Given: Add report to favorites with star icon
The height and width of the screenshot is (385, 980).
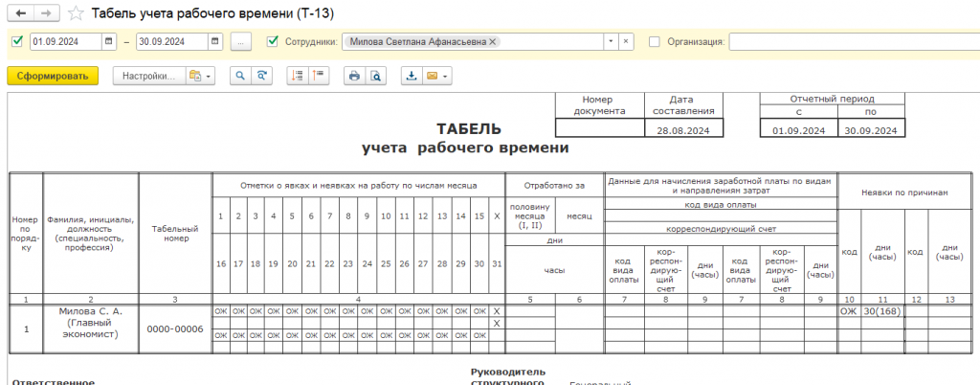Looking at the screenshot, I should click(x=76, y=13).
